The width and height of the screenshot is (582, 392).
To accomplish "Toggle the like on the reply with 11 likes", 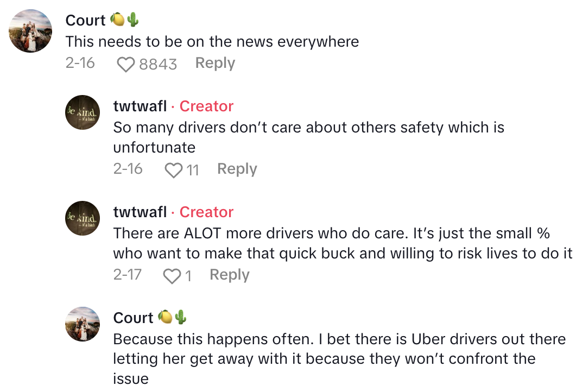I will (x=174, y=169).
